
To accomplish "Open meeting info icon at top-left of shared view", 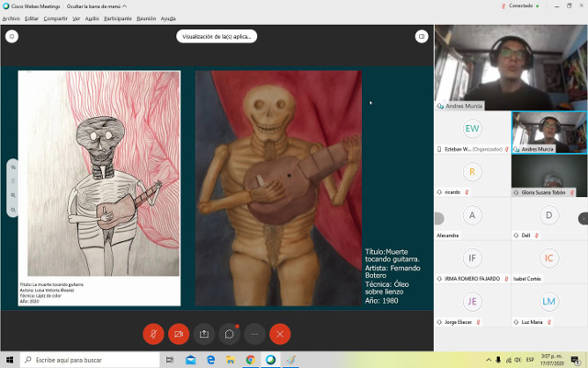I will pyautogui.click(x=12, y=37).
